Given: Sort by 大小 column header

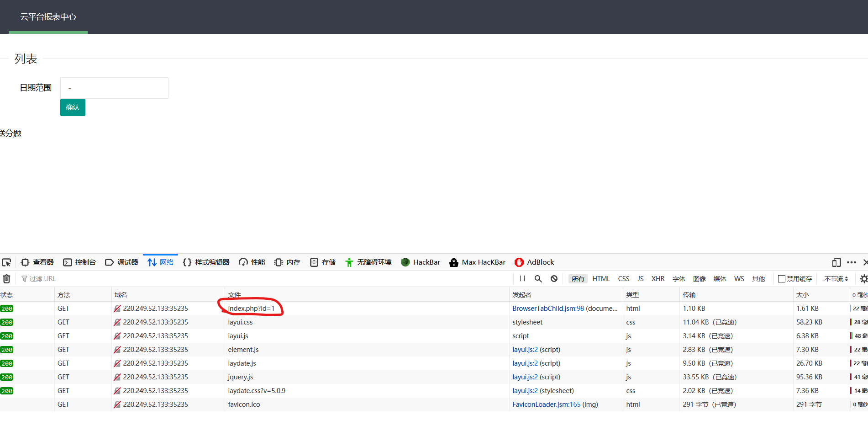Looking at the screenshot, I should (x=821, y=295).
